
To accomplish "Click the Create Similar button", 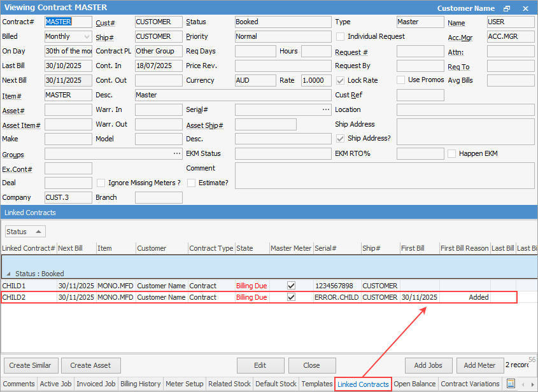I will click(31, 365).
